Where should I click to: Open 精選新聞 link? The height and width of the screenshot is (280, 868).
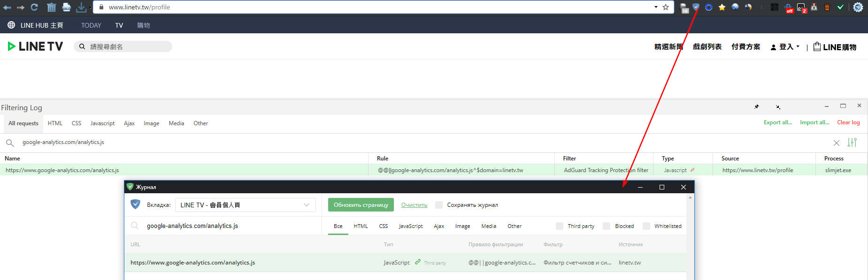click(668, 46)
